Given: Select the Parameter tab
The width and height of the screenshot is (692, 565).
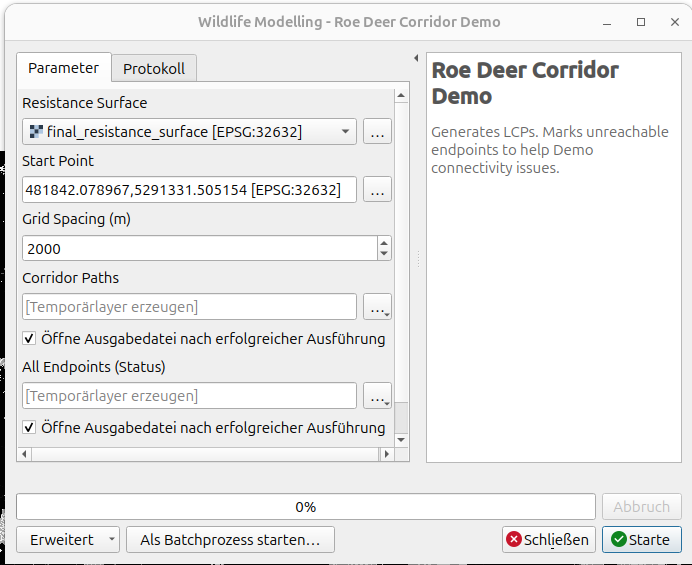Looking at the screenshot, I should coord(63,68).
